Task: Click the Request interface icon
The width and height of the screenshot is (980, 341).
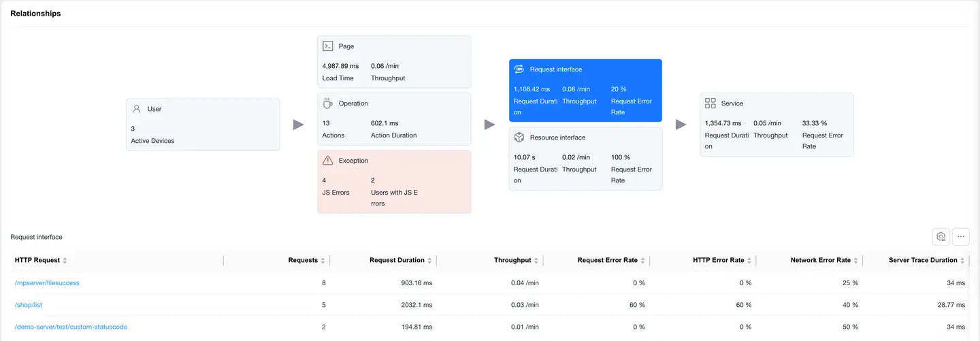Action: click(x=519, y=69)
